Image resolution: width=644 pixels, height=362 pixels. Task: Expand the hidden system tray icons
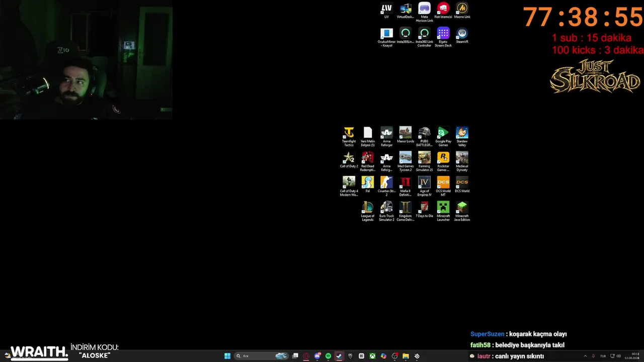585,356
